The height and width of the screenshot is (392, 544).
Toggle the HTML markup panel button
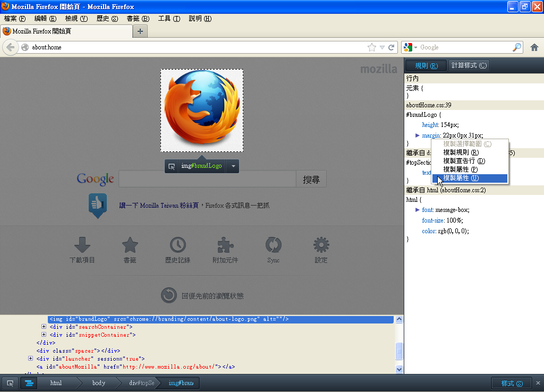[x=29, y=383]
